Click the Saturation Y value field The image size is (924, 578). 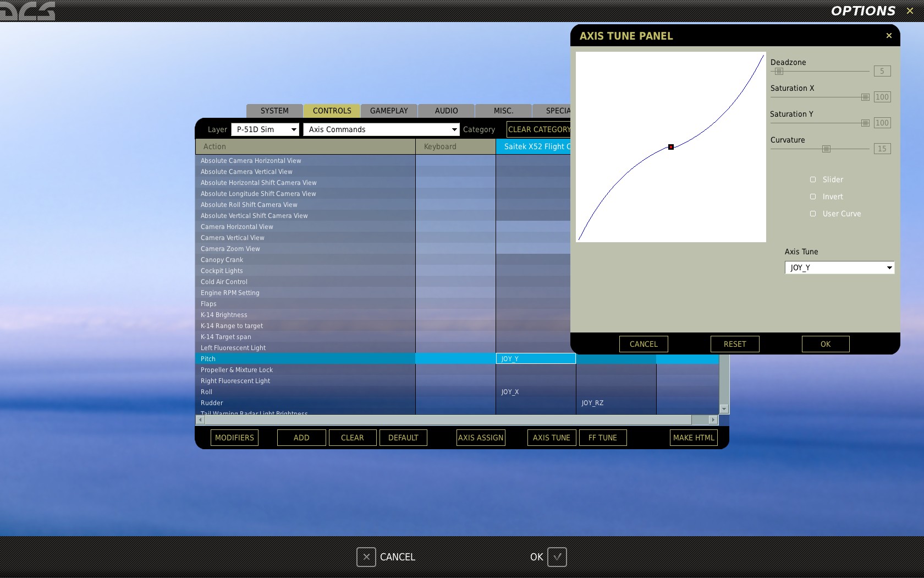pyautogui.click(x=882, y=123)
